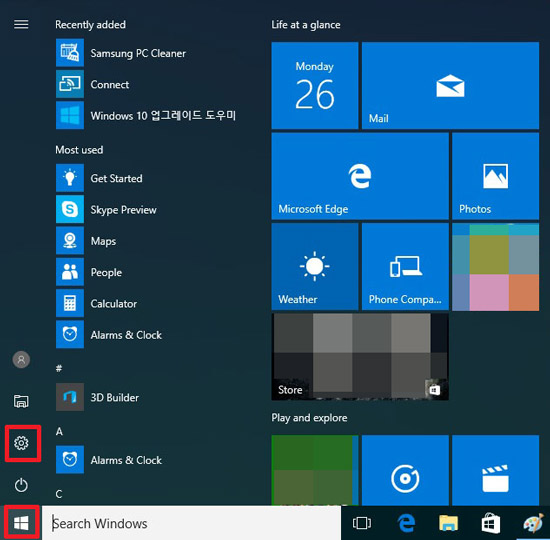Screen dimensions: 550x540
Task: Open the hamburger menu at top of Start
Action: pos(21,25)
